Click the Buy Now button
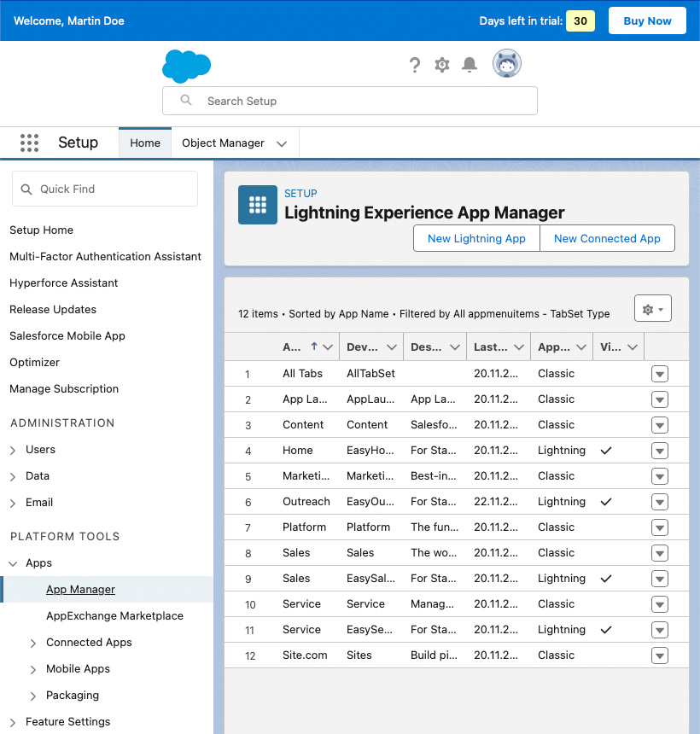The image size is (700, 734). click(x=647, y=20)
